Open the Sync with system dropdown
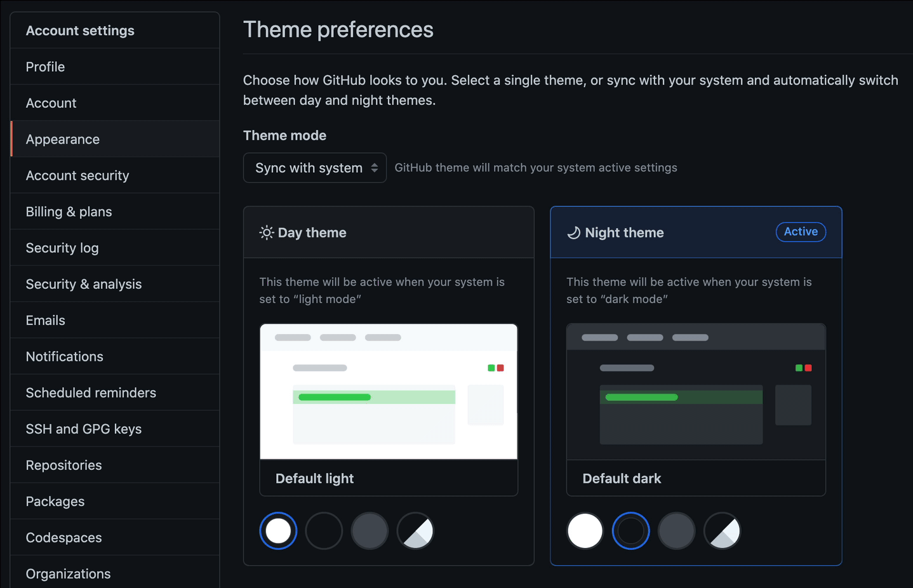Image resolution: width=913 pixels, height=588 pixels. (314, 168)
